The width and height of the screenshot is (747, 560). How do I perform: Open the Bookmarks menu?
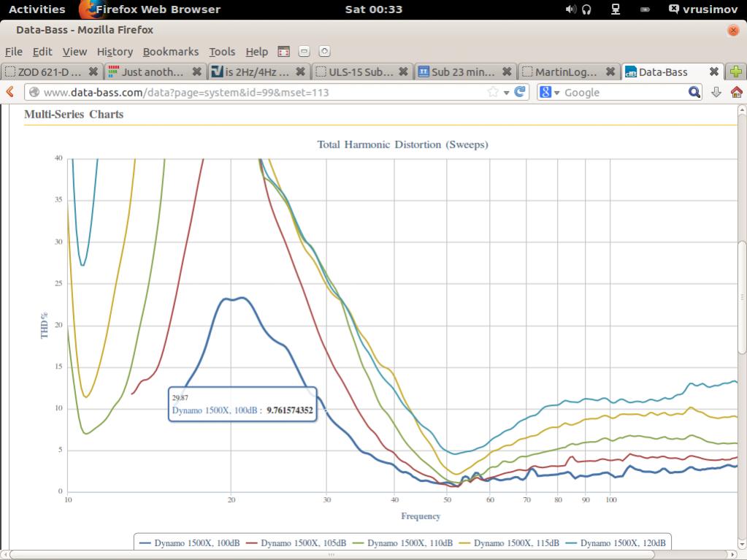point(171,51)
